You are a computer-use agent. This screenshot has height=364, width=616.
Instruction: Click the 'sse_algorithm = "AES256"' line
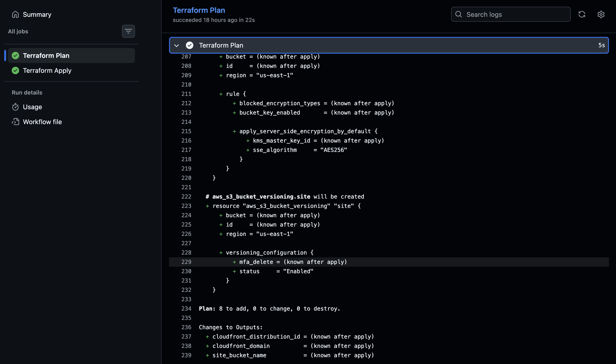coord(297,150)
